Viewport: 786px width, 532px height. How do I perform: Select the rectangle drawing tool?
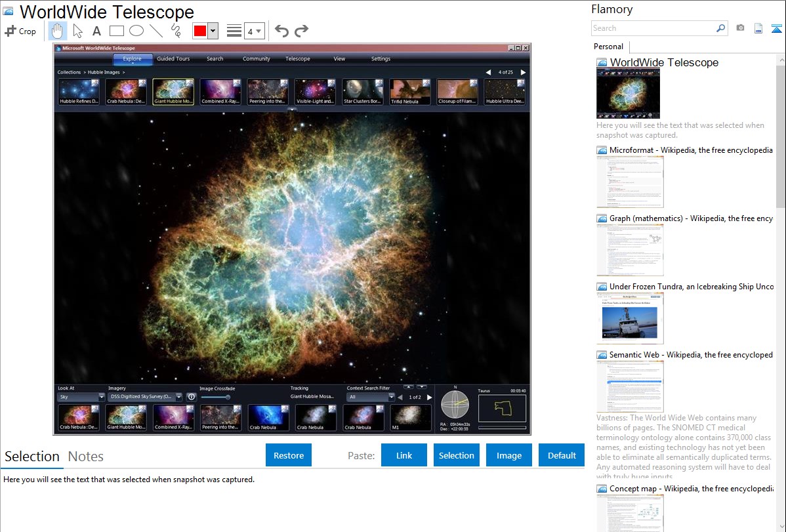pos(116,31)
